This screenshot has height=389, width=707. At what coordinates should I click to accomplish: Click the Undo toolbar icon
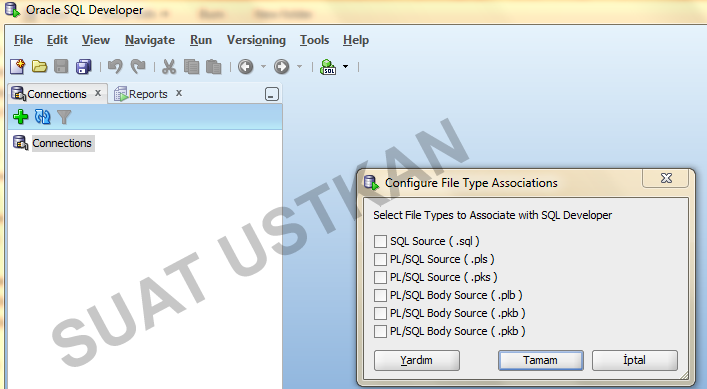115,67
